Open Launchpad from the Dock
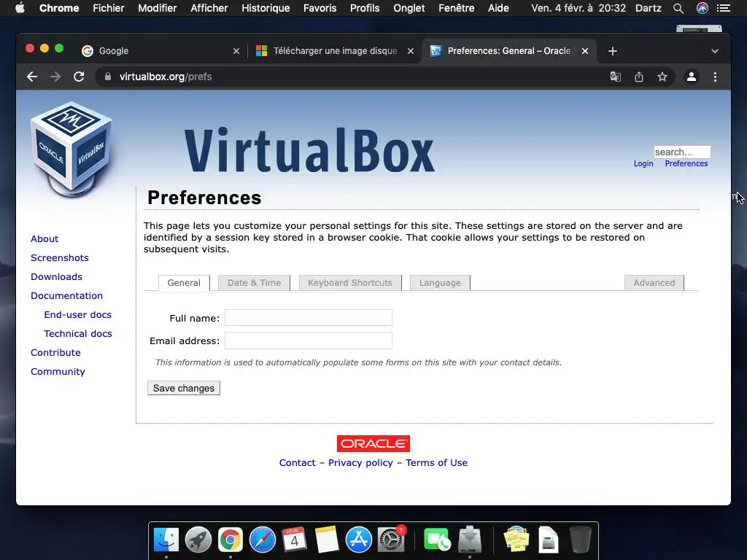The width and height of the screenshot is (747, 560). 198,540
